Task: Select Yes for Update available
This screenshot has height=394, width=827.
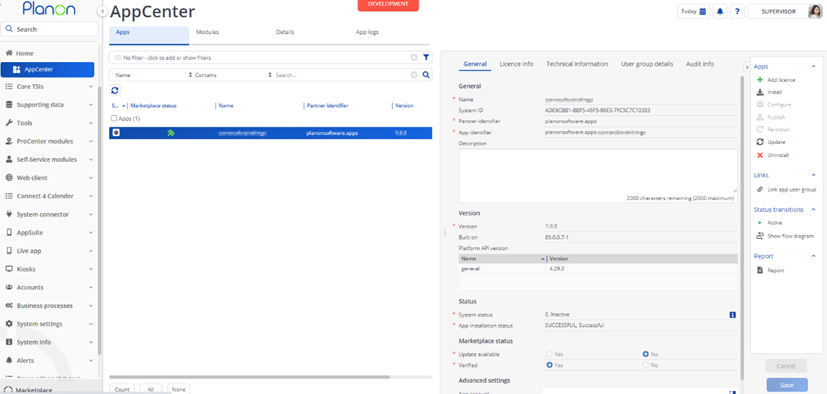Action: pos(550,354)
